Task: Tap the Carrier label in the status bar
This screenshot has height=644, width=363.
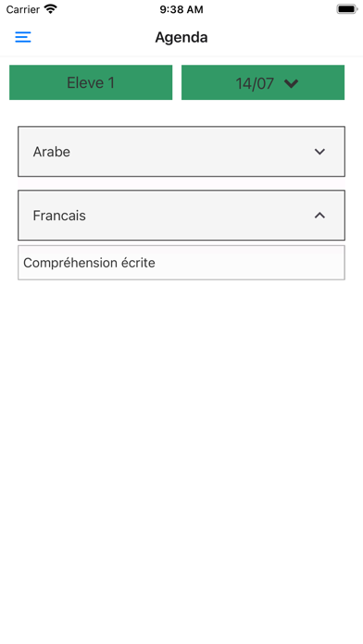Action: point(23,9)
